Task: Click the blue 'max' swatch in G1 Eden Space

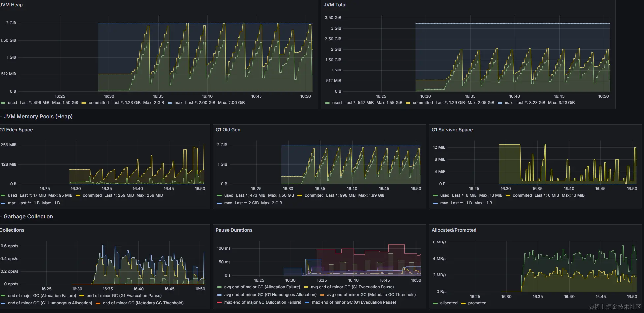Action: tap(3, 203)
